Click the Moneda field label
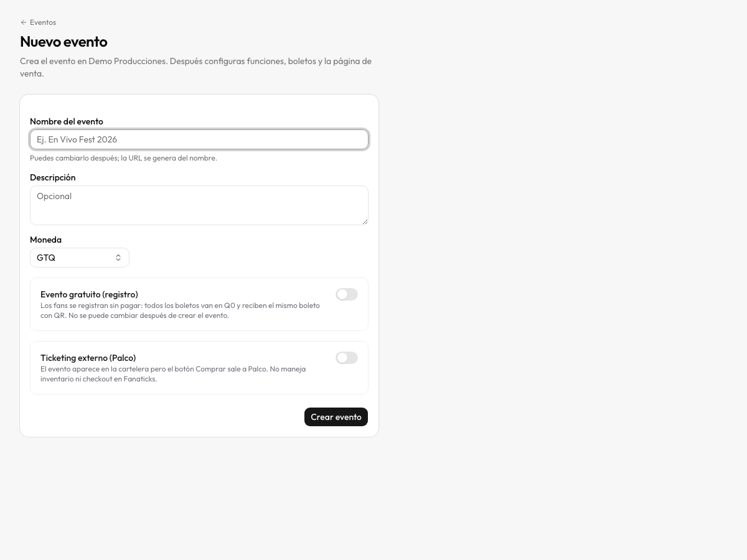747x560 pixels. coord(45,240)
